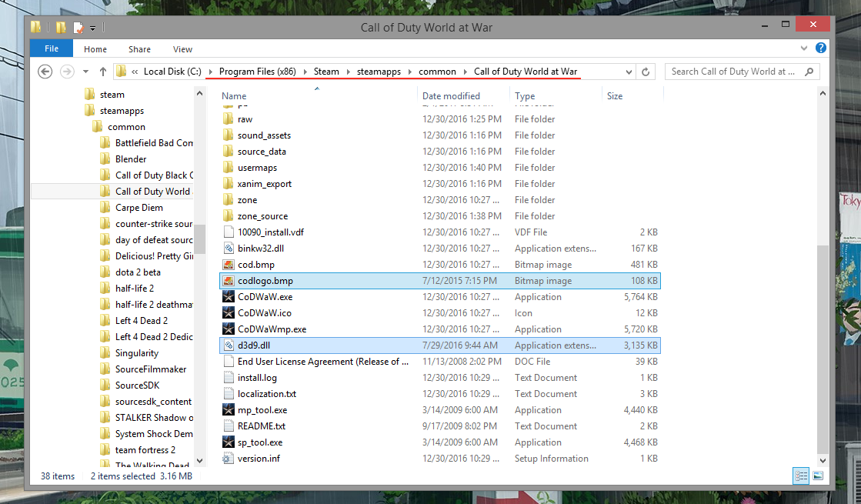Refresh the current folder view
861x504 pixels.
pyautogui.click(x=646, y=72)
